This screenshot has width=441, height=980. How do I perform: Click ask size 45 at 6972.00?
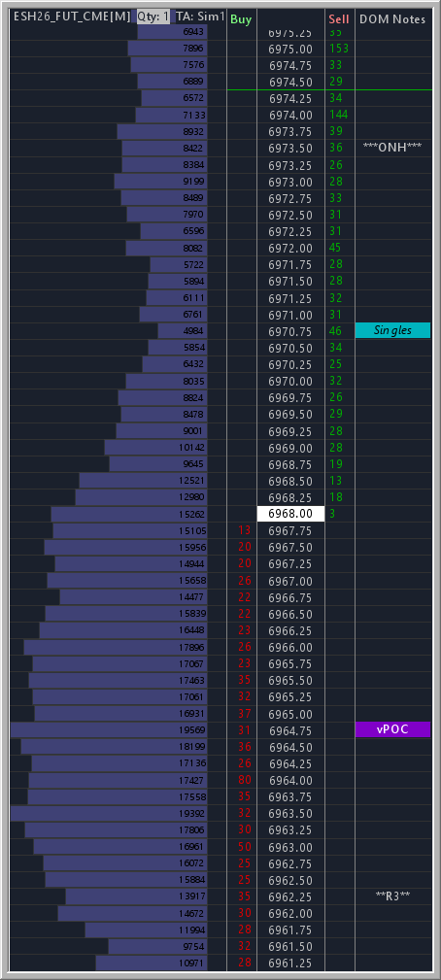point(335,248)
